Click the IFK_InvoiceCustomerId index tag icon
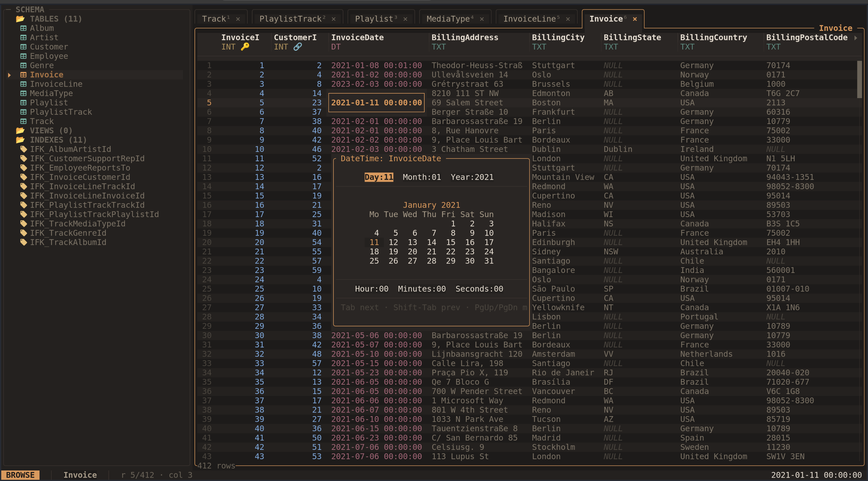 tap(24, 177)
